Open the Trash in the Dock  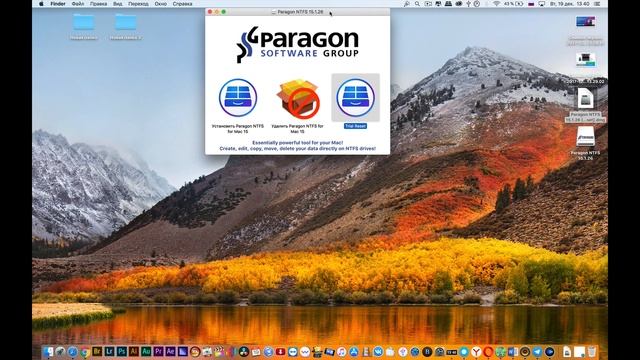(591, 351)
